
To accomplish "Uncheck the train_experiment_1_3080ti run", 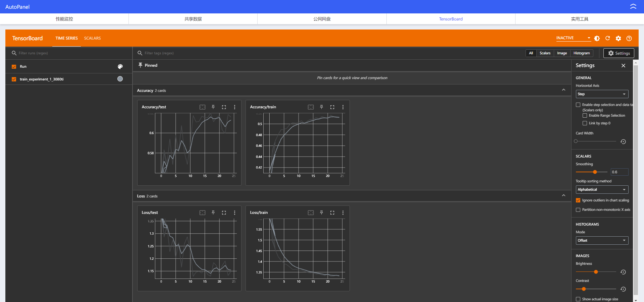I will click(x=14, y=79).
